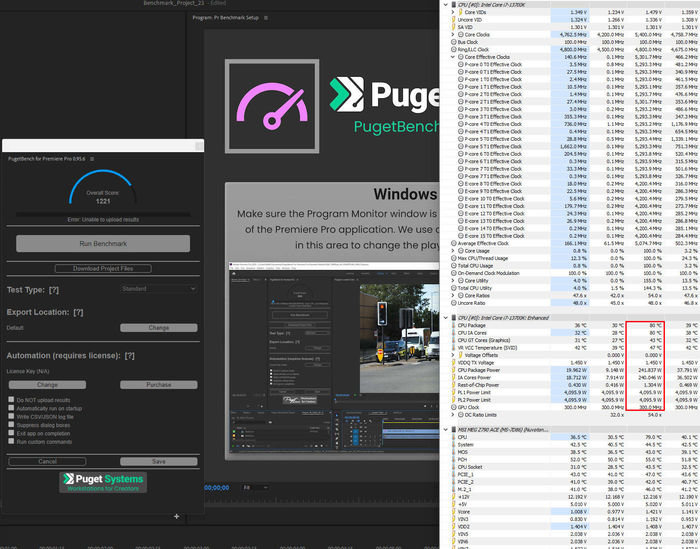
Task: Expand the Core Clocks row
Action: (453, 34)
